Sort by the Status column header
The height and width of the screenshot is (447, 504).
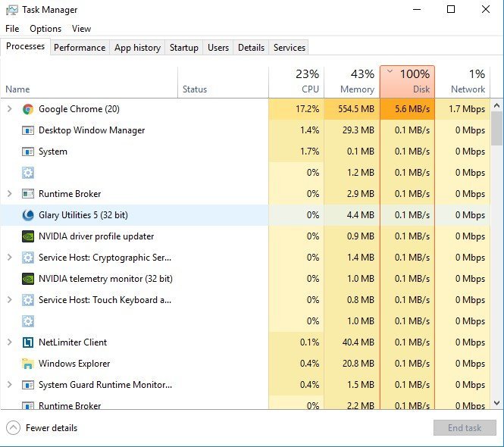(223, 82)
